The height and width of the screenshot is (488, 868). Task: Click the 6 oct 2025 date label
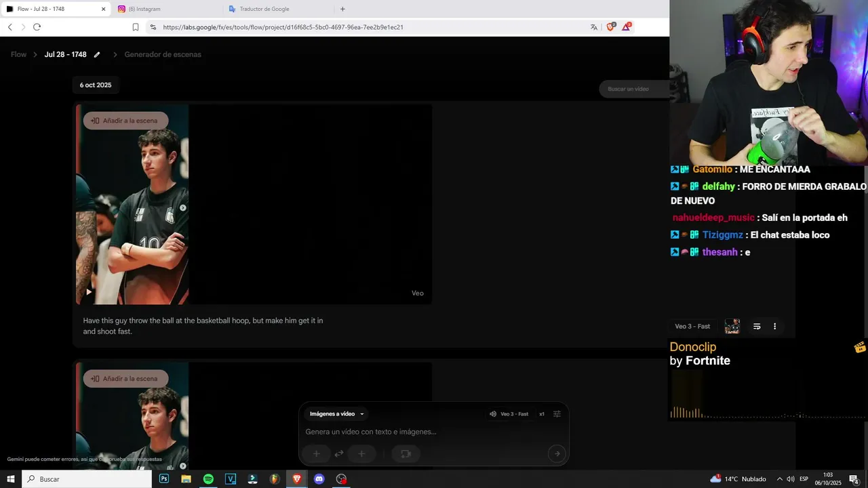[x=96, y=85]
